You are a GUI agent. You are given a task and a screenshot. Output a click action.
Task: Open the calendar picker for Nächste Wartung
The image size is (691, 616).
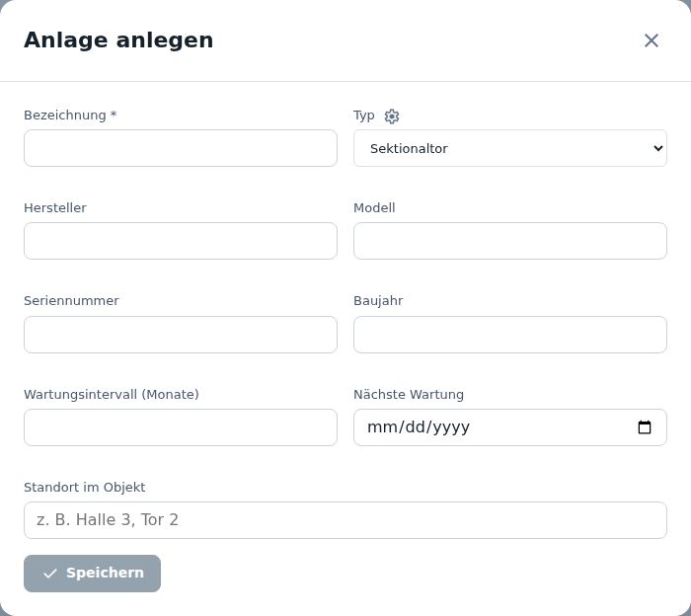[645, 427]
